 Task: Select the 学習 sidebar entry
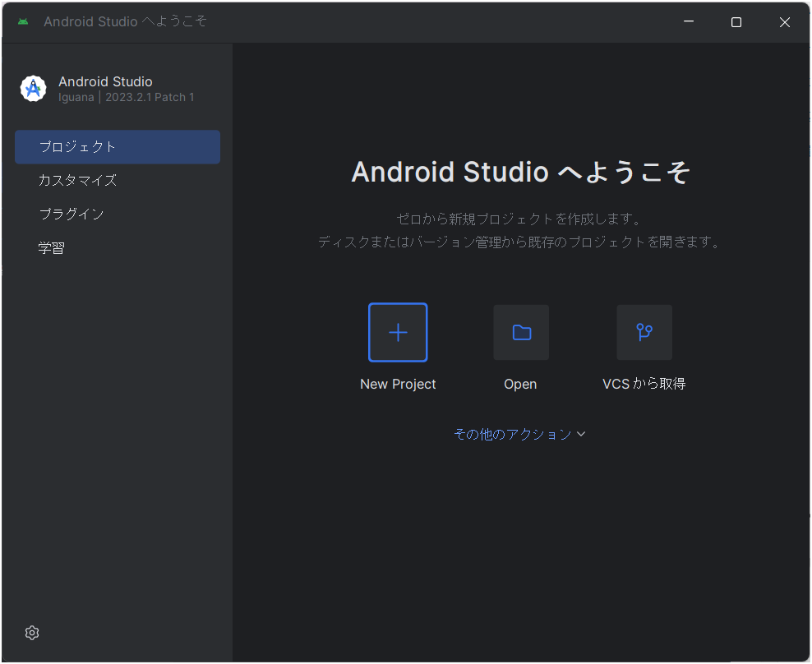pos(52,247)
